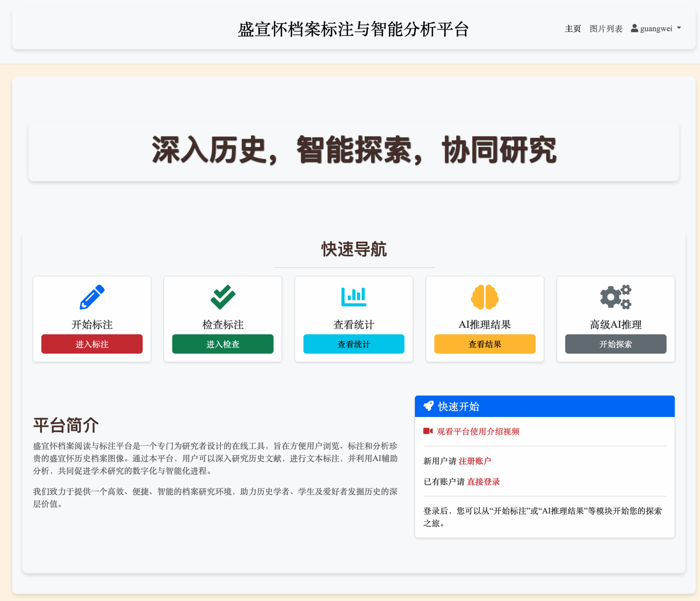Click the rocket icon in 快速开始 header
This screenshot has height=601, width=700.
428,406
